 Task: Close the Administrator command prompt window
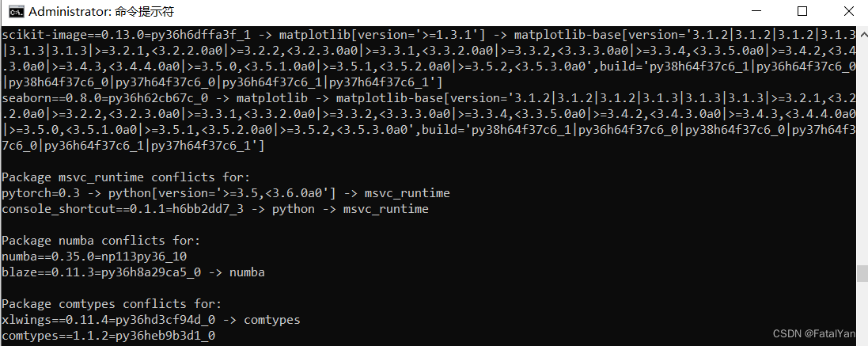pyautogui.click(x=848, y=11)
